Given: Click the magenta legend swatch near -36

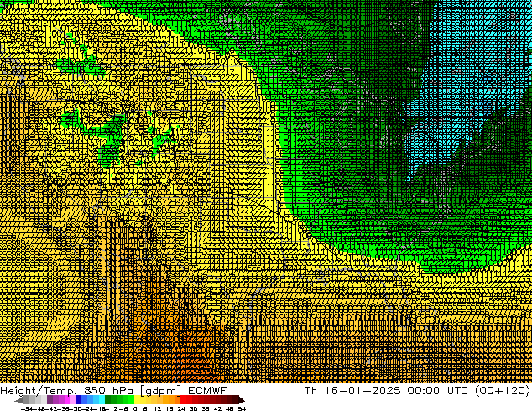Looking at the screenshot, I should click(67, 400).
